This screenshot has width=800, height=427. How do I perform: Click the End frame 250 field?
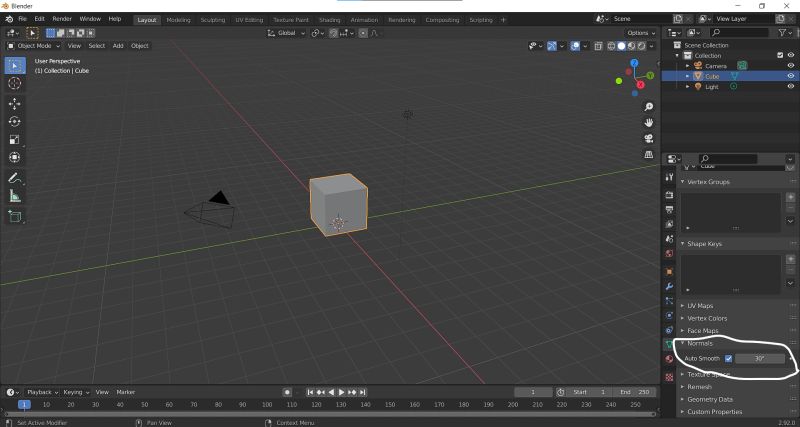coord(636,392)
